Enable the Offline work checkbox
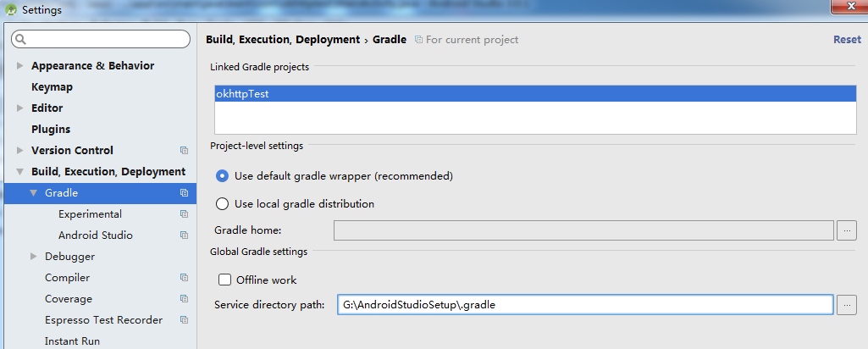 224,280
